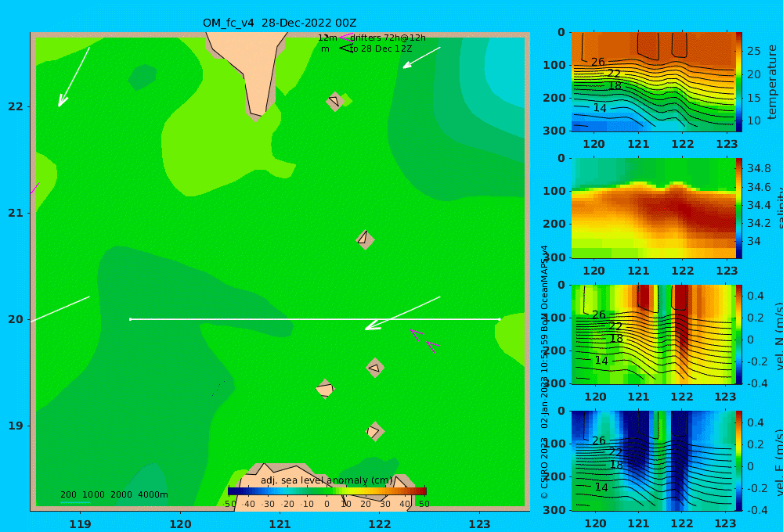Click the '50' tick on sea level colorbar
The width and height of the screenshot is (783, 532).
tap(424, 504)
